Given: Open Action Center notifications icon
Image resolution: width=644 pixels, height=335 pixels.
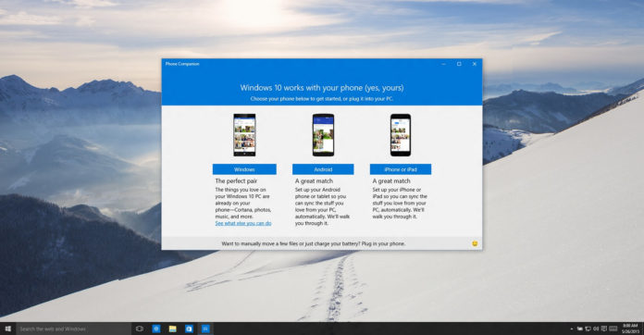Looking at the screenshot, I should point(603,329).
